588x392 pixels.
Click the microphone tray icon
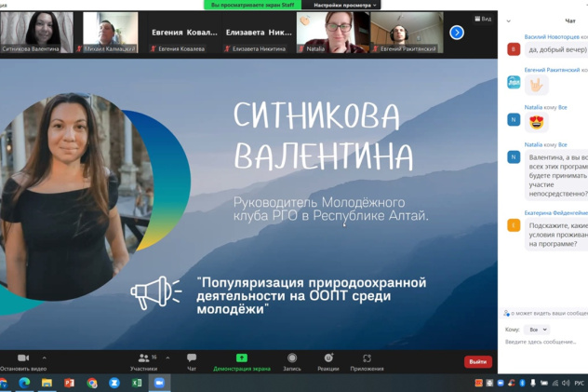click(533, 383)
